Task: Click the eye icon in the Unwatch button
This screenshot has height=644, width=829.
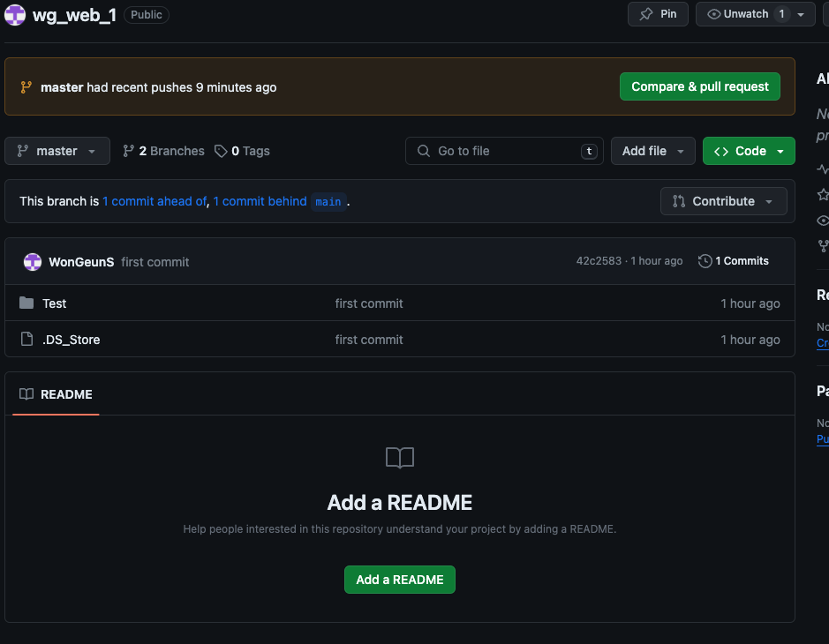Action: [713, 14]
